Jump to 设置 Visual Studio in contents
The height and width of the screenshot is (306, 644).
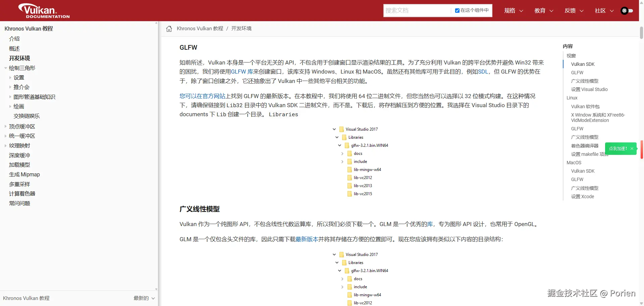coord(589,89)
